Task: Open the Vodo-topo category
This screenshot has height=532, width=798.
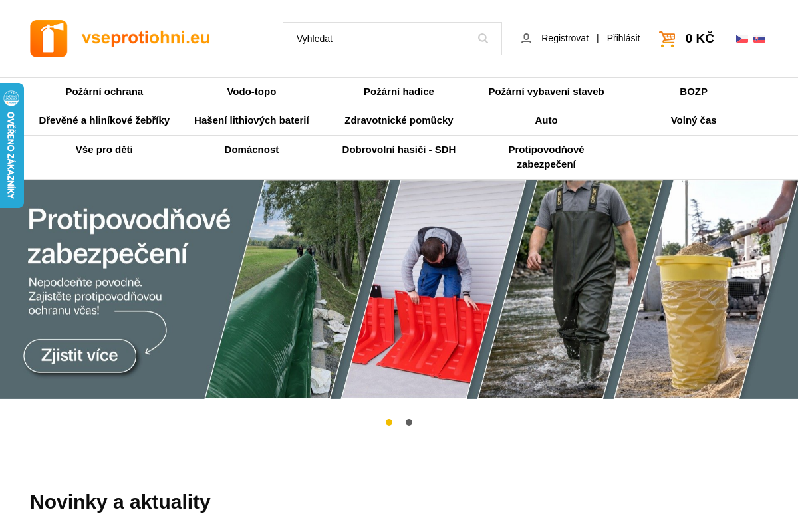Action: (251, 92)
